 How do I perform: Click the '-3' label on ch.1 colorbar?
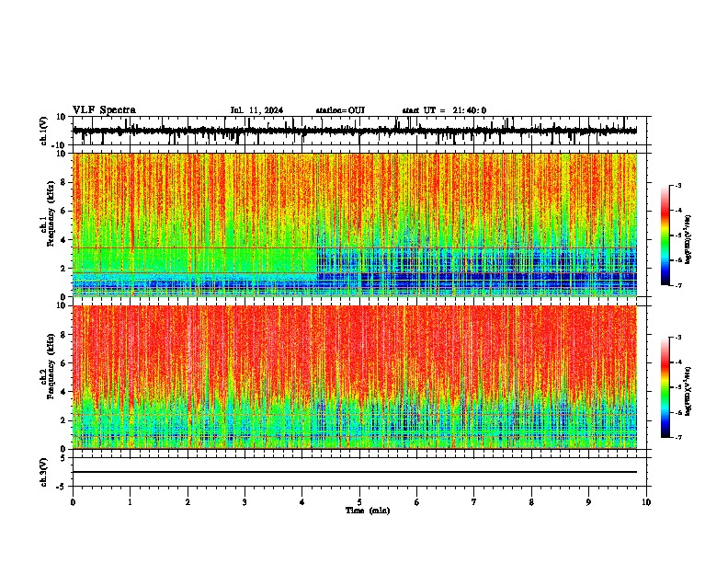click(x=677, y=185)
